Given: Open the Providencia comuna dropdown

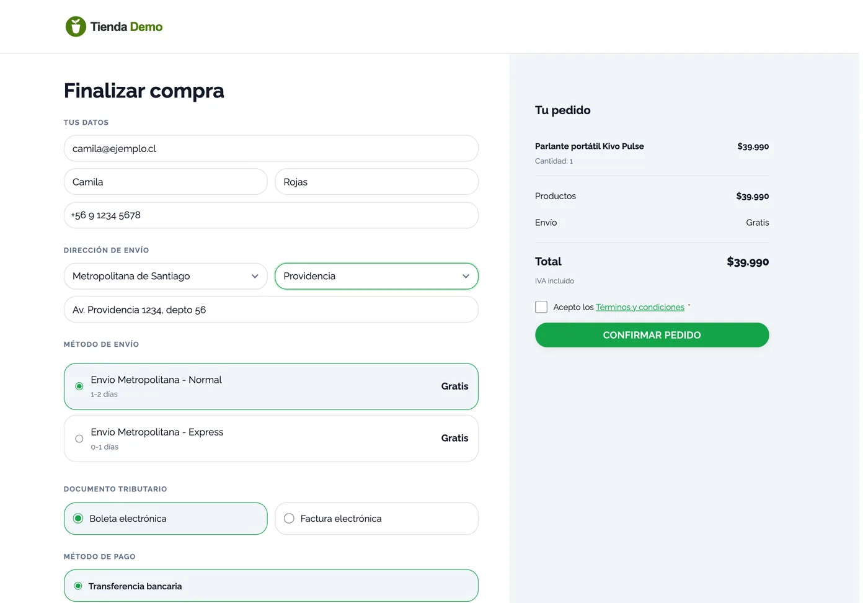Looking at the screenshot, I should 376,276.
